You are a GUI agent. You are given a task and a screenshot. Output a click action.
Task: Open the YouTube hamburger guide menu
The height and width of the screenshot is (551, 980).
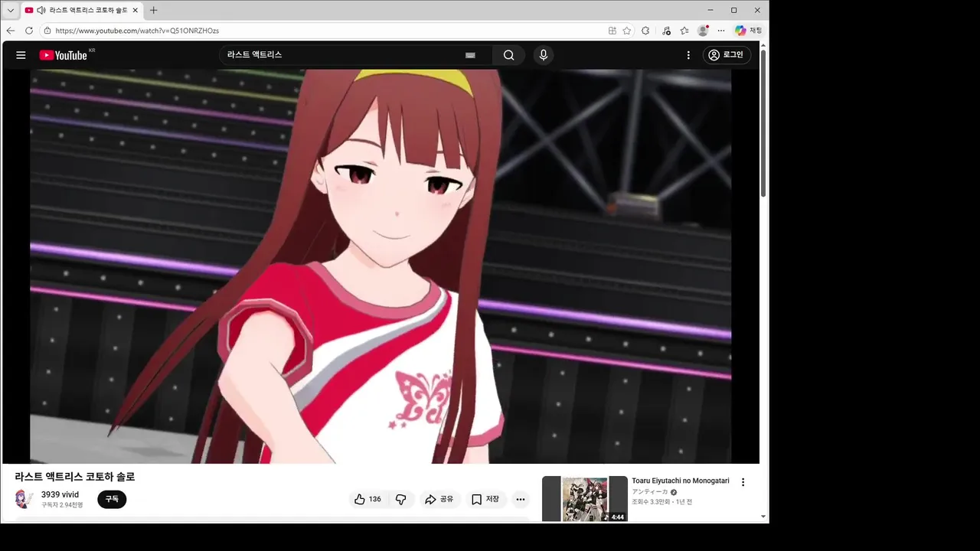(21, 55)
